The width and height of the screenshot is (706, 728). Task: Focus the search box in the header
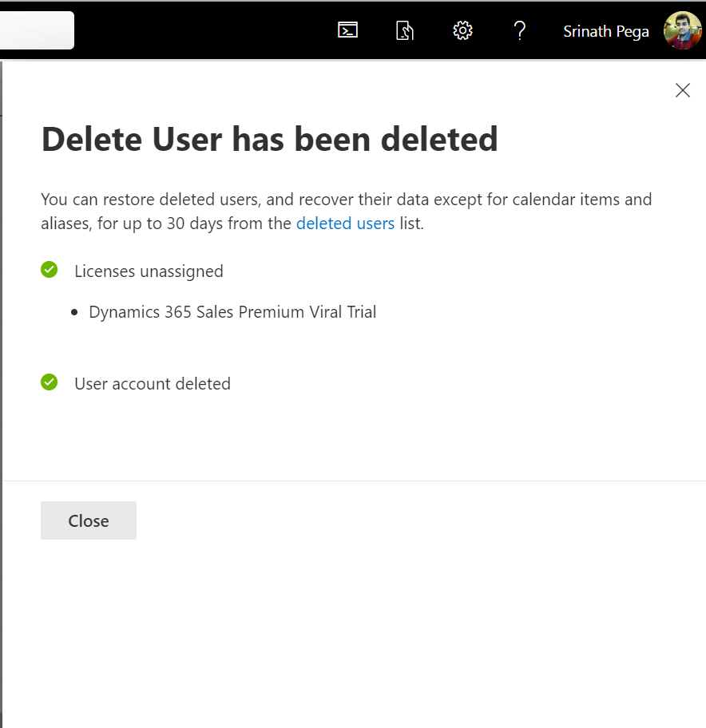point(37,30)
